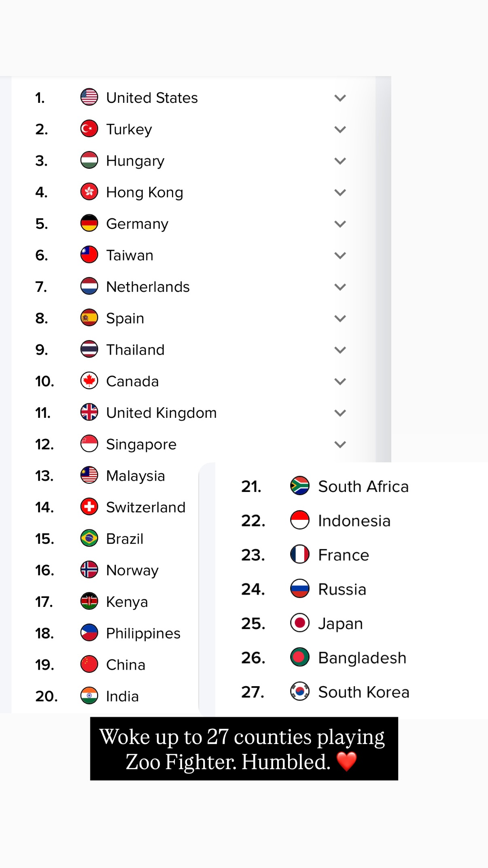Expand the United Kingdom row chevron
This screenshot has height=868, width=488.
point(340,413)
